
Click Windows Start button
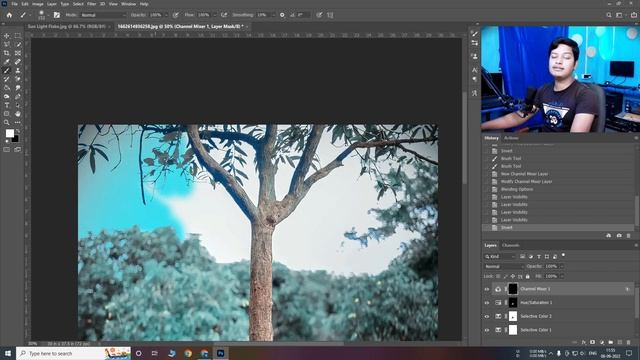(x=8, y=353)
